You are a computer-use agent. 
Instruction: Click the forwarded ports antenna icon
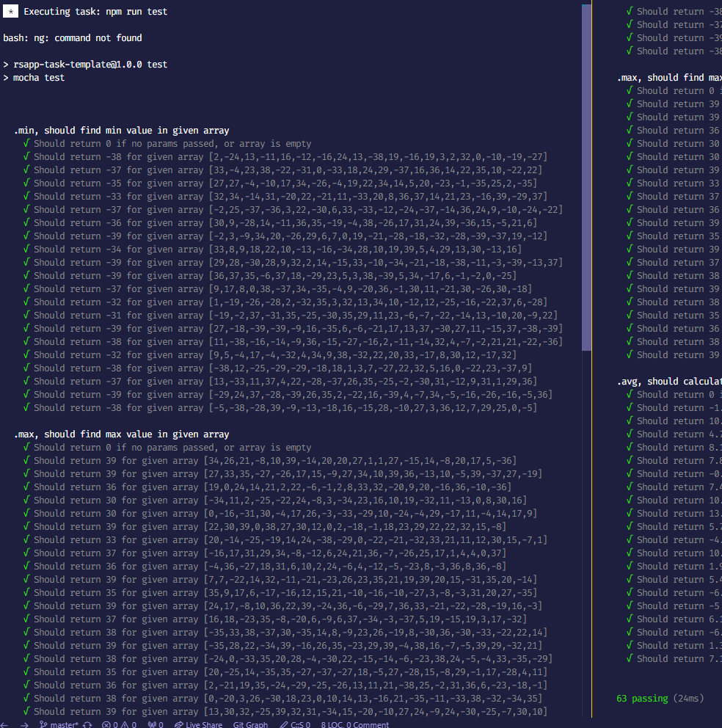pyautogui.click(x=156, y=724)
